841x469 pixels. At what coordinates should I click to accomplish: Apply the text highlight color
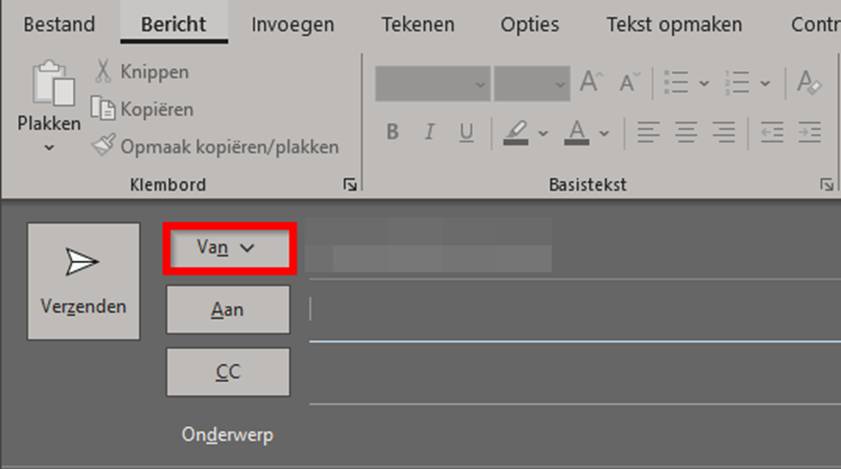point(516,132)
